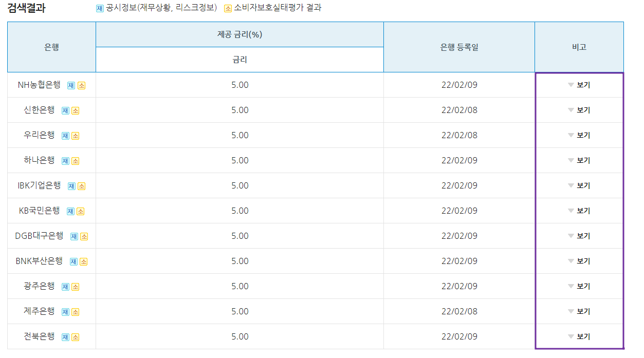
Task: Open 소 consumer-protection icon for NH농협은행
Action: tap(81, 85)
